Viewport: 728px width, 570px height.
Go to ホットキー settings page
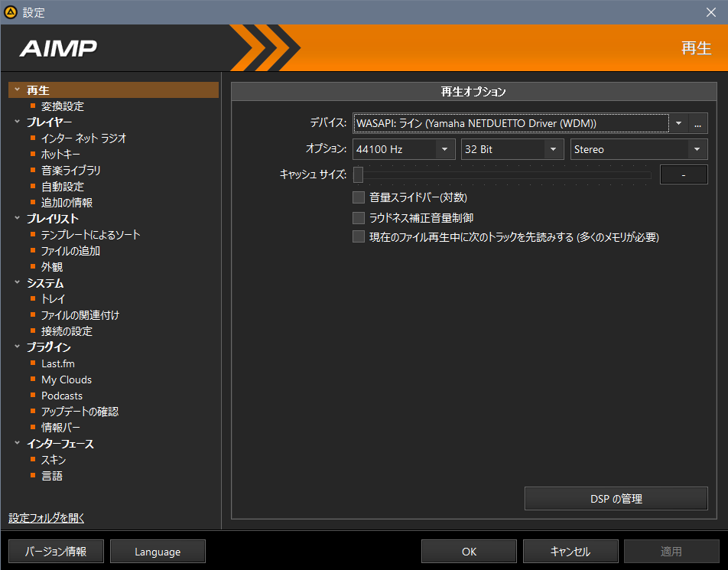[61, 155]
